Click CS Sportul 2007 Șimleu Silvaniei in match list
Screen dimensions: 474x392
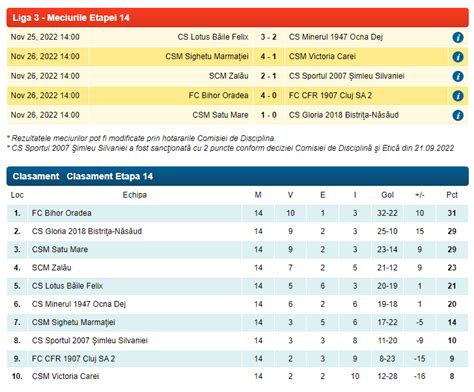(x=347, y=76)
